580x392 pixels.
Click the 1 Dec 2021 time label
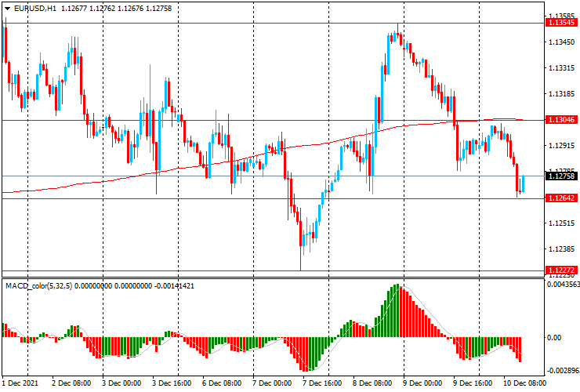(21, 384)
